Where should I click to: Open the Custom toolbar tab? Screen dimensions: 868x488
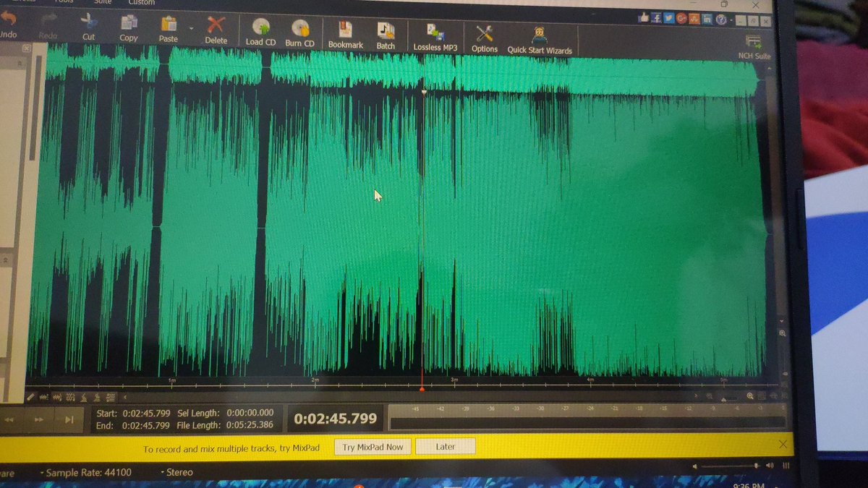[x=141, y=3]
